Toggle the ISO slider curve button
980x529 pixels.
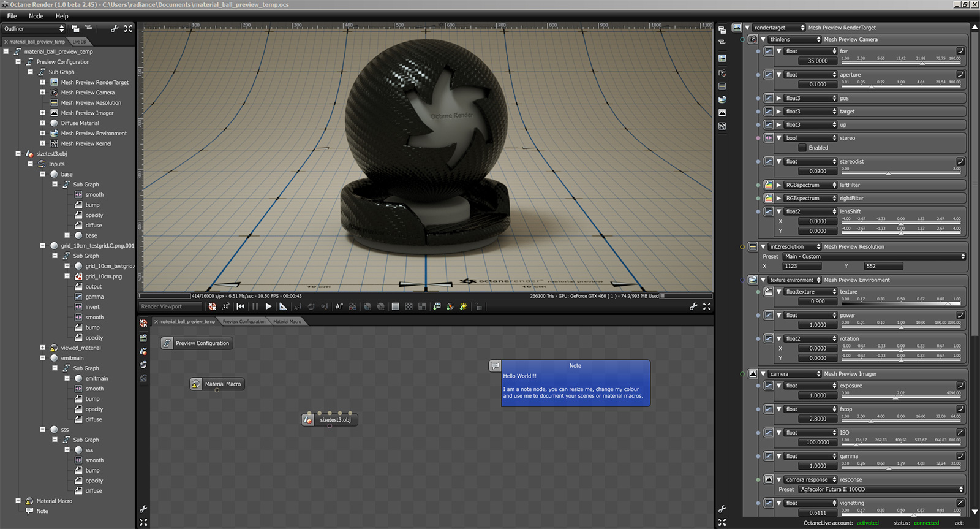(960, 432)
